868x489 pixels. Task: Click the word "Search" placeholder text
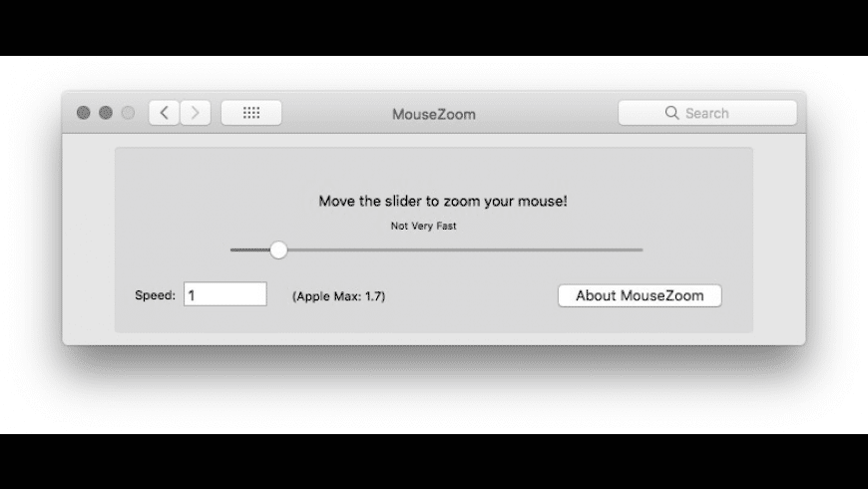(706, 114)
